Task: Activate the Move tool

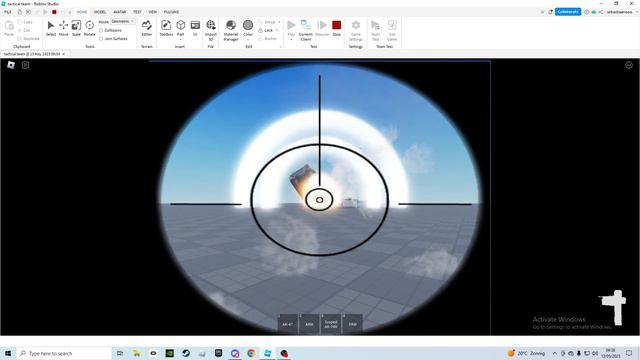Action: click(x=64, y=29)
